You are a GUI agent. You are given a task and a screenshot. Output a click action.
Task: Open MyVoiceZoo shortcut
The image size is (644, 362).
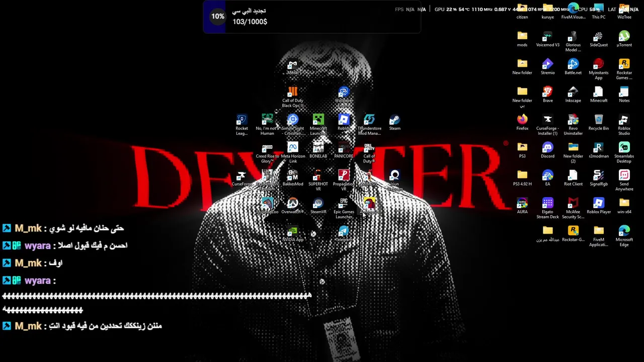(x=267, y=206)
